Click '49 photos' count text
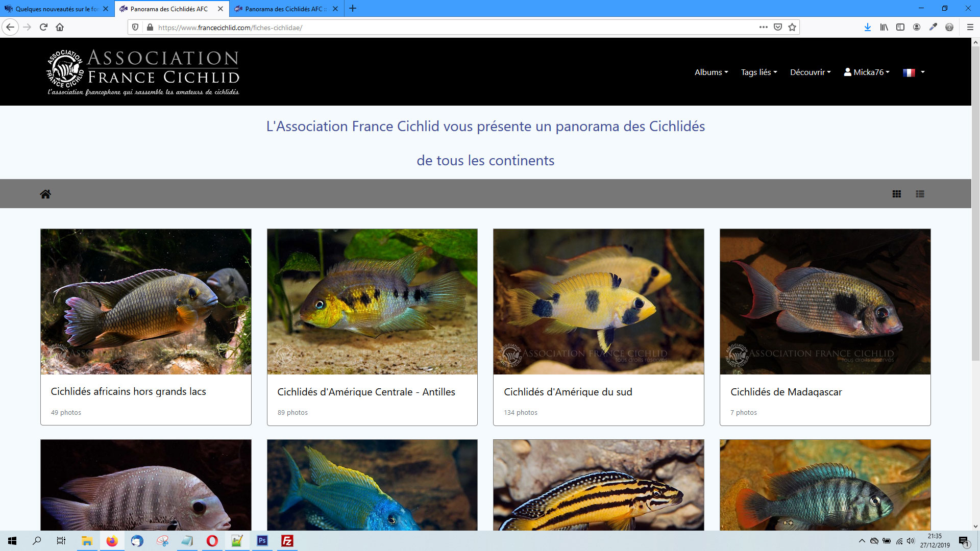The image size is (980, 551). [66, 412]
